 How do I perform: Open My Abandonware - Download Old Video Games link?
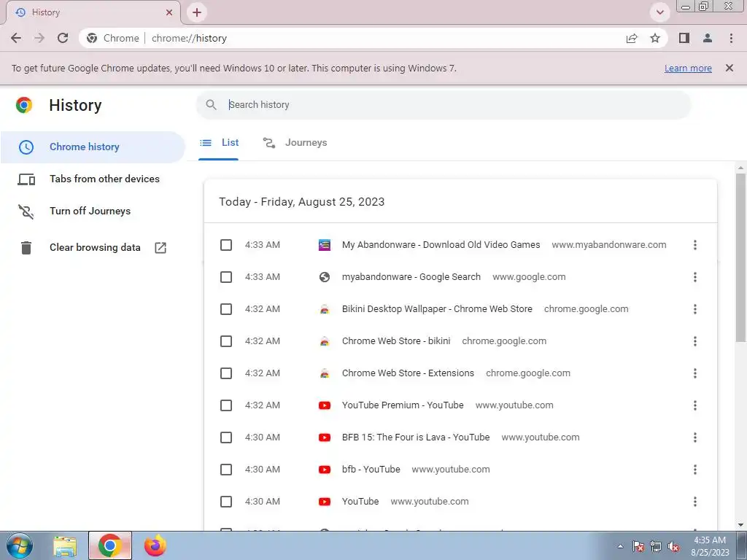coord(441,245)
